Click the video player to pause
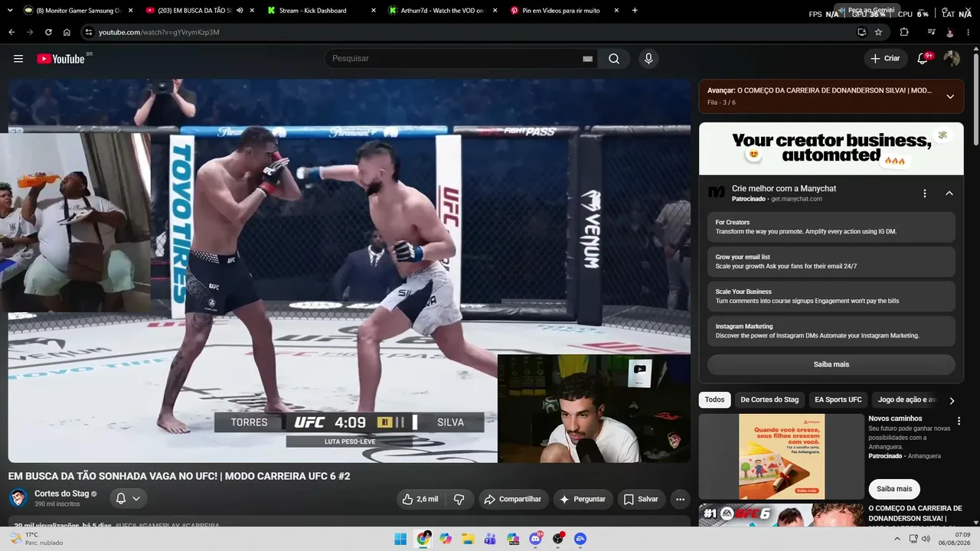Viewport: 980px width, 551px height. pos(349,271)
